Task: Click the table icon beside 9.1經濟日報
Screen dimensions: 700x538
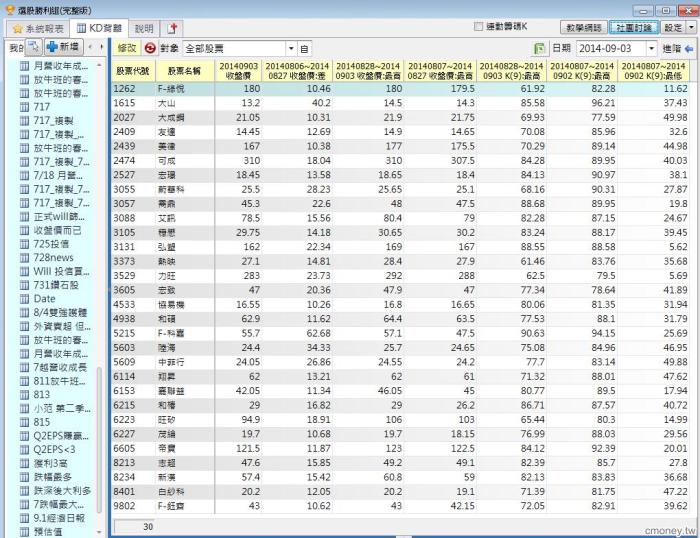Action: coord(25,518)
